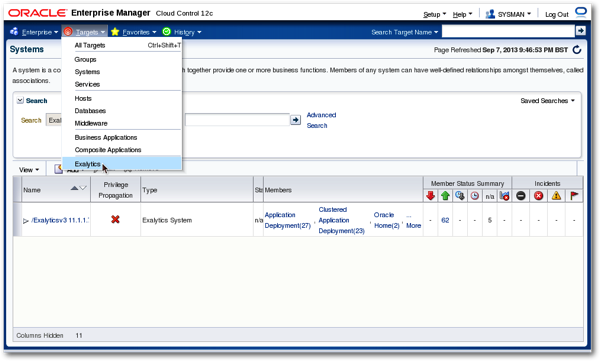Screen dimensions: 600x361
Task: Sort the Name column ascending
Action: point(74,188)
